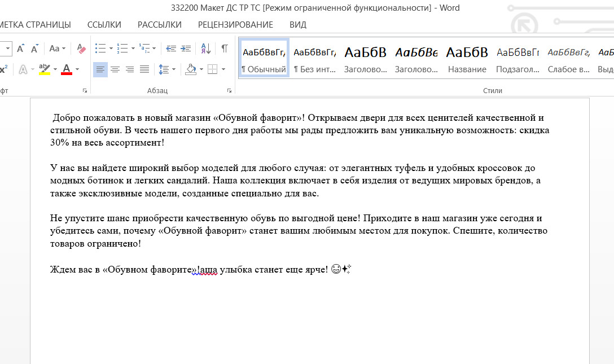
Task: Apply the italic Заголовок heading style
Action: click(416, 58)
